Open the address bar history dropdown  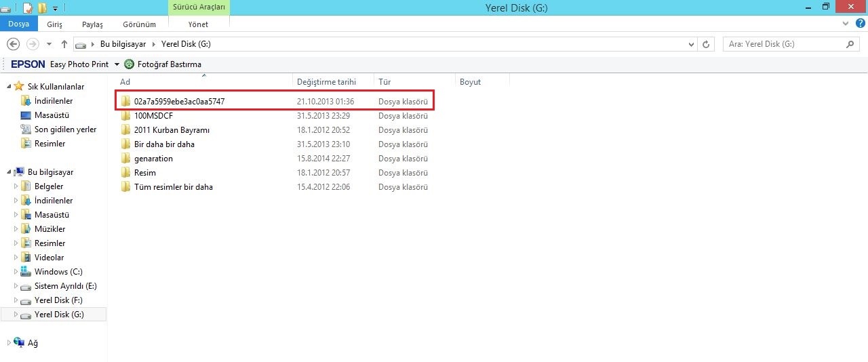[691, 44]
